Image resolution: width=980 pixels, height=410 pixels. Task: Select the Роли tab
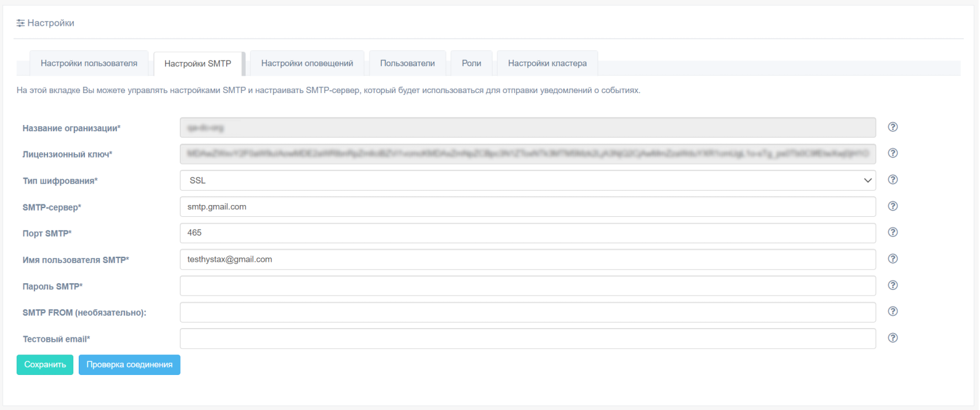click(x=471, y=63)
